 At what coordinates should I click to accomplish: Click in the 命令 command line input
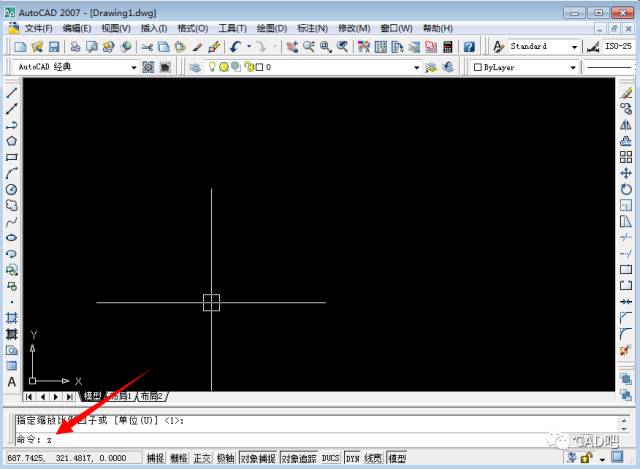[x=300, y=439]
